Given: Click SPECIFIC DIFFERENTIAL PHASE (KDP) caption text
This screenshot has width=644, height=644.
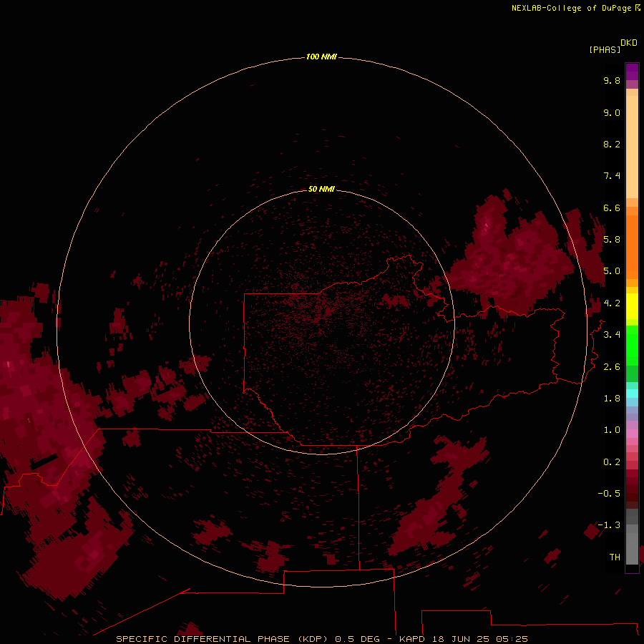Looking at the screenshot, I should [222, 639].
